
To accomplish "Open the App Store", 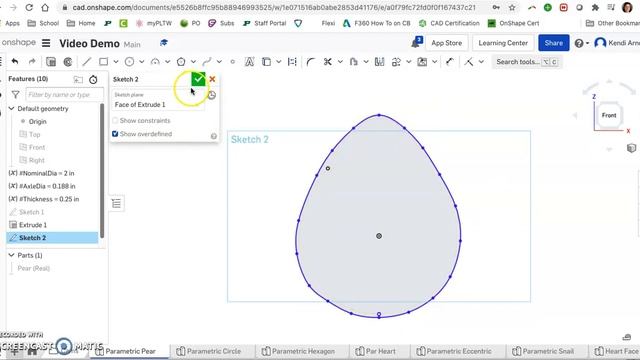I will tap(447, 43).
